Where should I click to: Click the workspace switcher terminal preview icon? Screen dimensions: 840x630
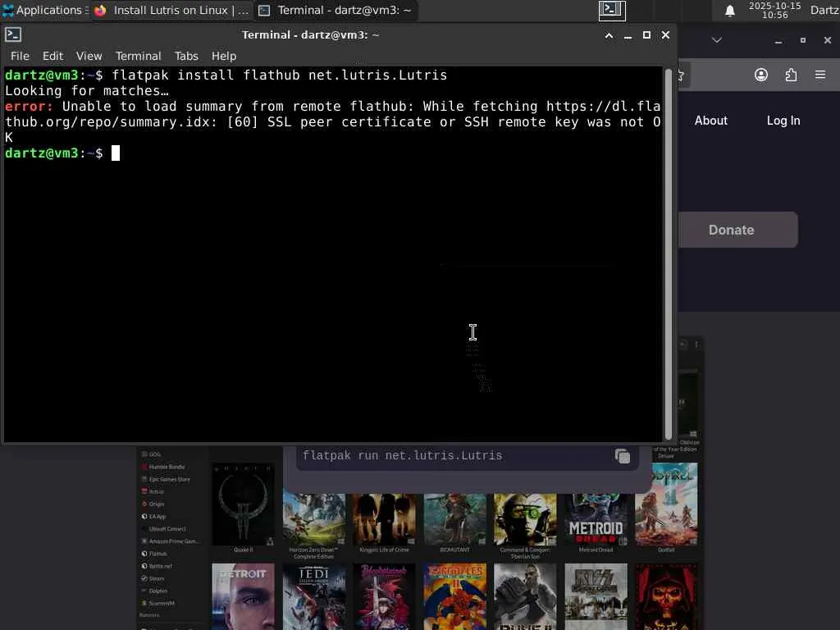612,10
